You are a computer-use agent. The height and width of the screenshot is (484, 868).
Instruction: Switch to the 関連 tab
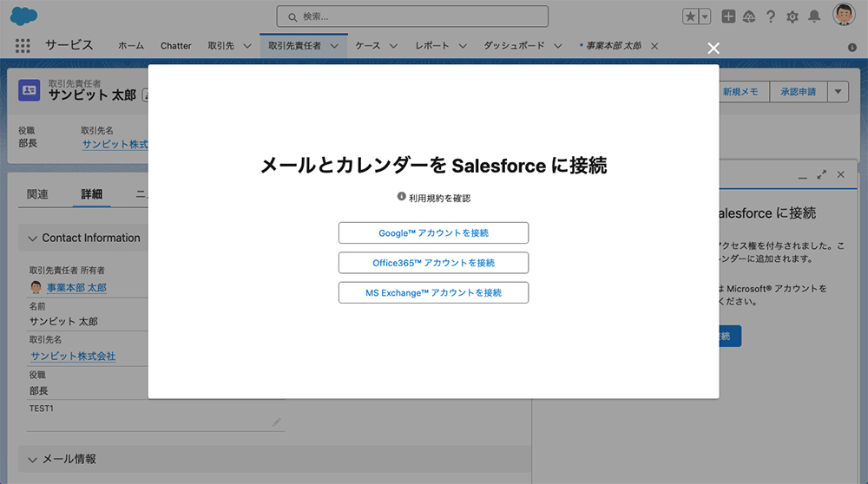(x=37, y=194)
